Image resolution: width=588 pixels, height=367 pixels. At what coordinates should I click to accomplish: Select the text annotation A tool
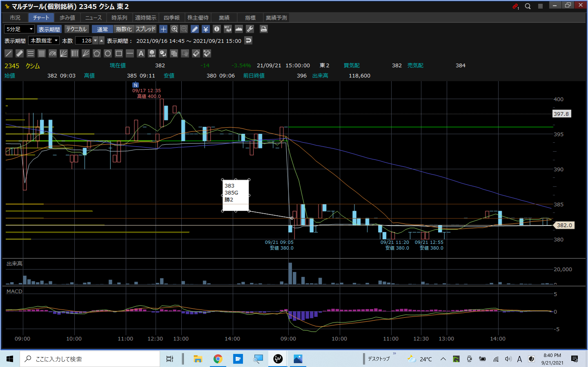[x=141, y=53]
